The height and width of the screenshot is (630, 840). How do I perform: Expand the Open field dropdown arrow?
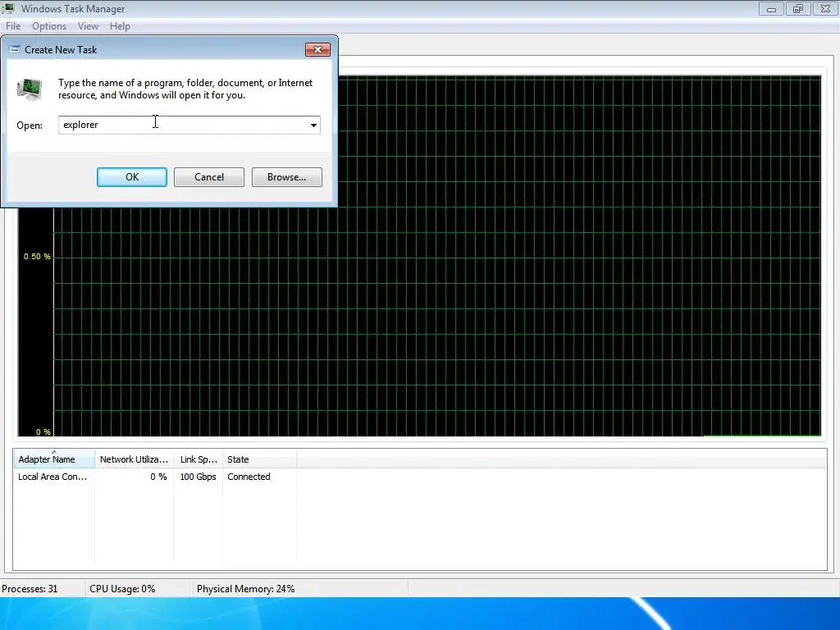pyautogui.click(x=313, y=126)
